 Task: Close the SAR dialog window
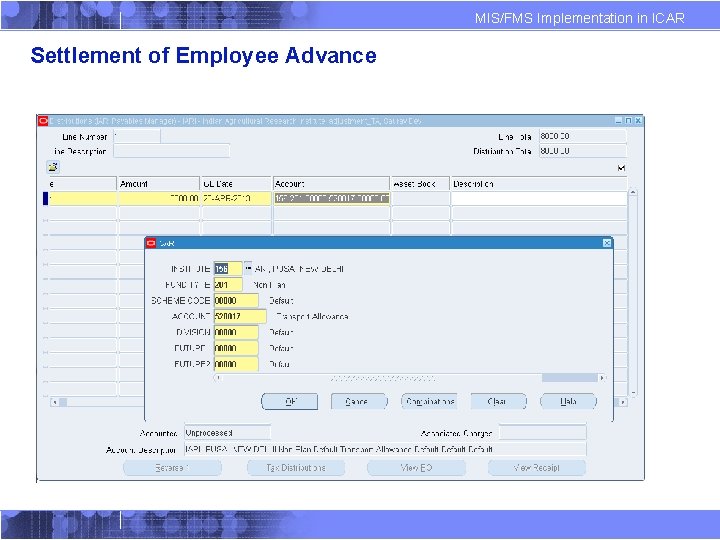[x=607, y=243]
